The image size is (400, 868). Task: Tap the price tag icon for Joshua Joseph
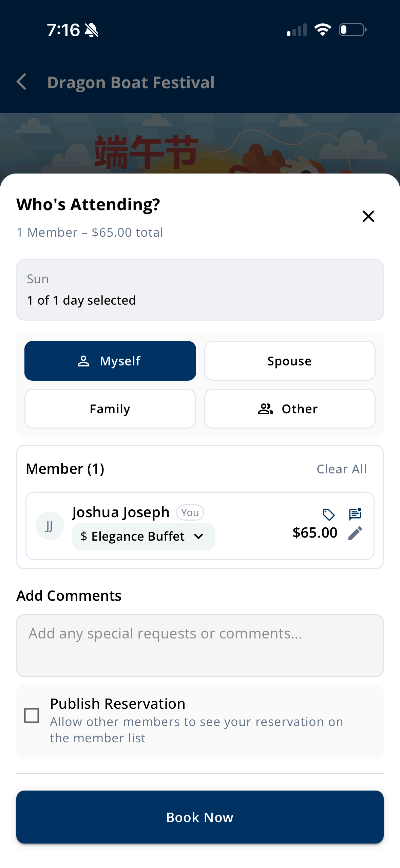[328, 514]
